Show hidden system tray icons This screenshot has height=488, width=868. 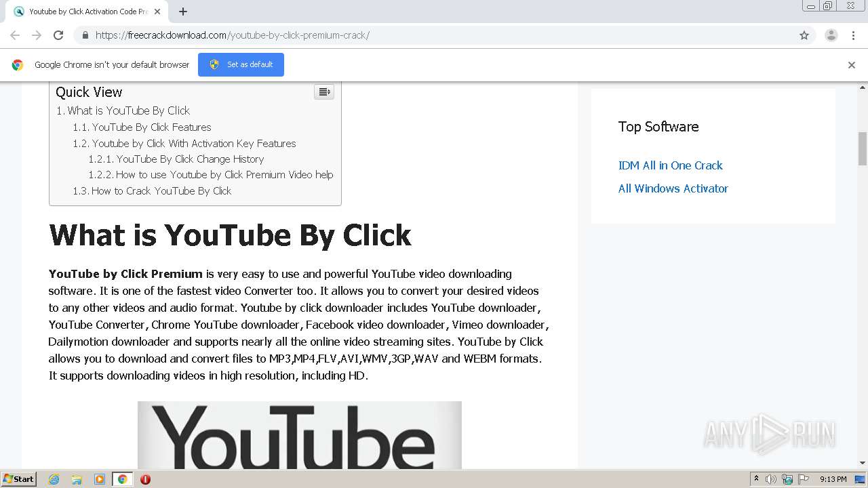tap(756, 479)
